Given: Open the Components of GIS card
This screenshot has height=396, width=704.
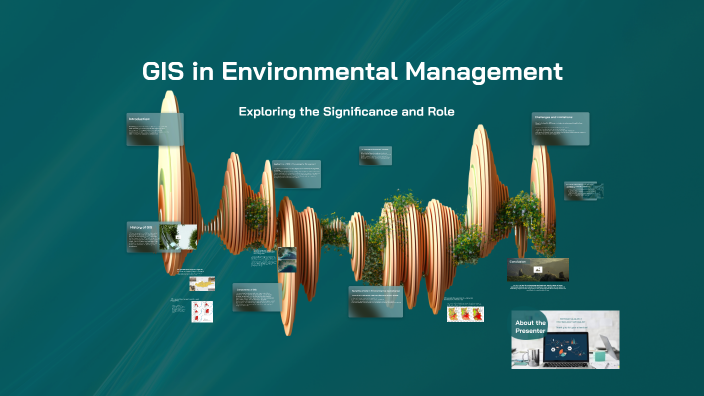Looking at the screenshot, I should click(x=256, y=297).
